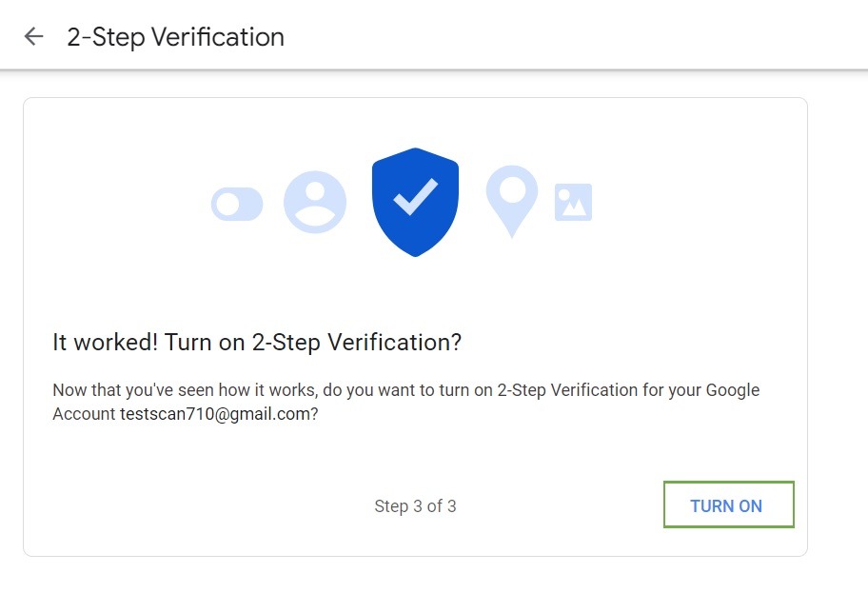Click the hole in the location pin
Screen dimensions: 868x593
(x=512, y=188)
